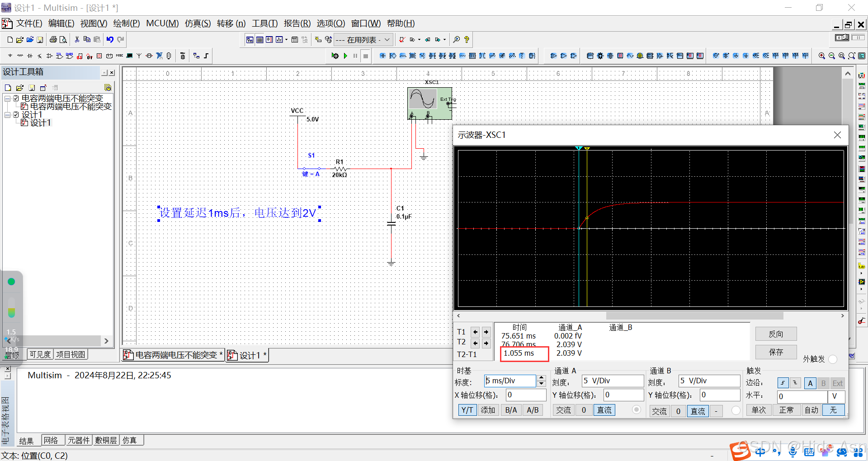This screenshot has width=868, height=461.
Task: Print the circuit schematic
Action: [x=53, y=40]
